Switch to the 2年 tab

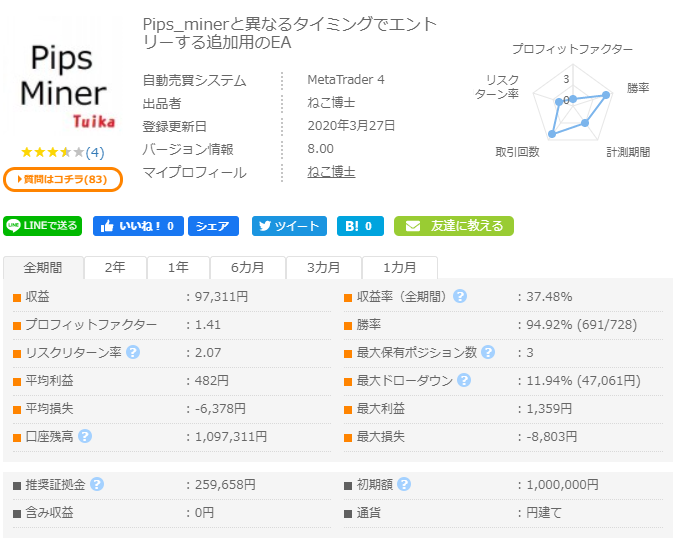(x=115, y=268)
